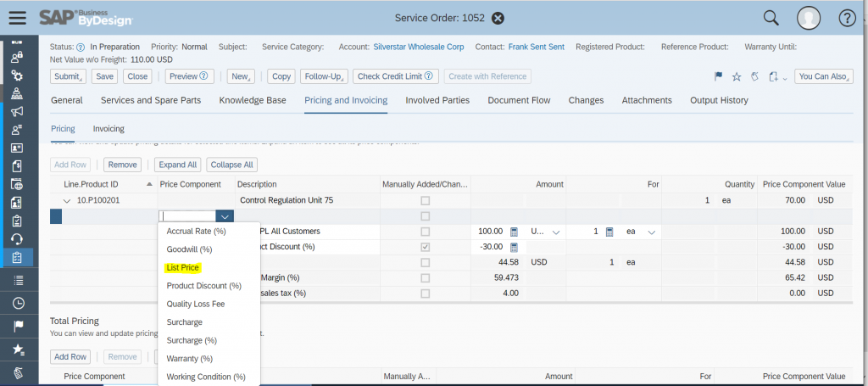Mark order as favorite with star icon

click(737, 76)
